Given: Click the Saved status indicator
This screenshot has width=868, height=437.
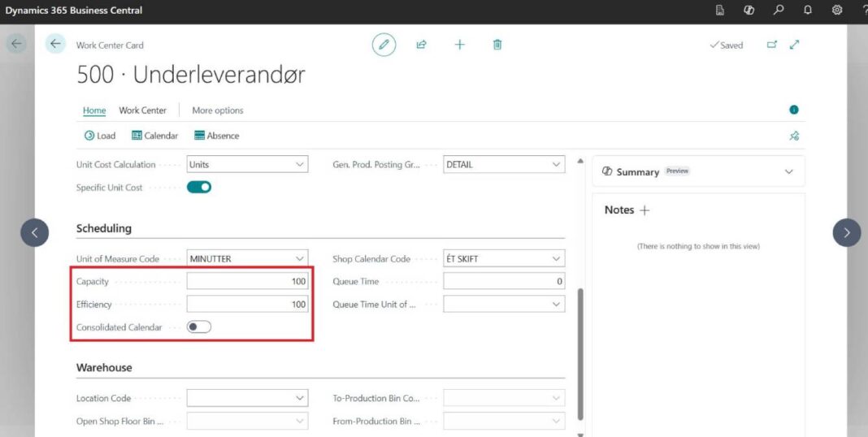Looking at the screenshot, I should tap(727, 45).
